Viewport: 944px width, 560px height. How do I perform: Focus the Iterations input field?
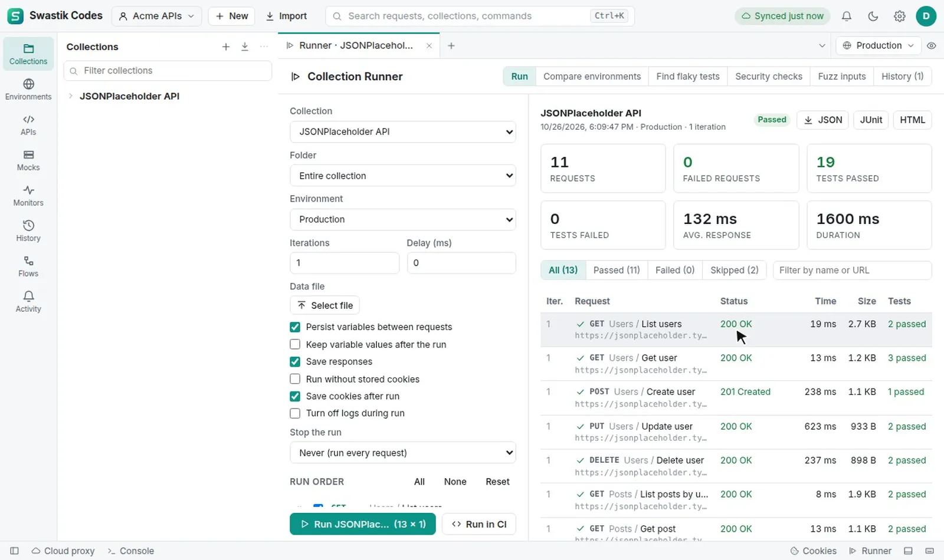click(345, 263)
